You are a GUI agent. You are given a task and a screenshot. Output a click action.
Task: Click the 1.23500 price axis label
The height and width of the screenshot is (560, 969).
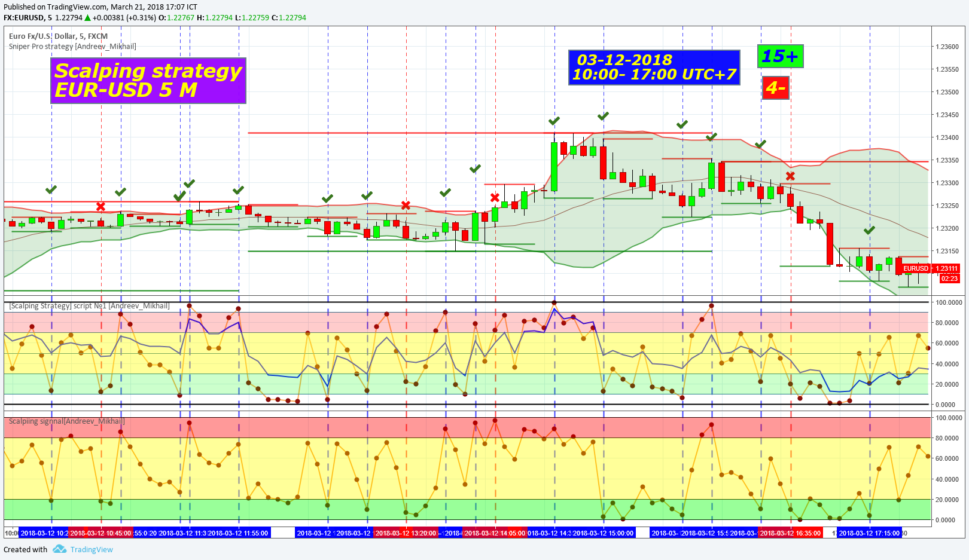click(947, 92)
